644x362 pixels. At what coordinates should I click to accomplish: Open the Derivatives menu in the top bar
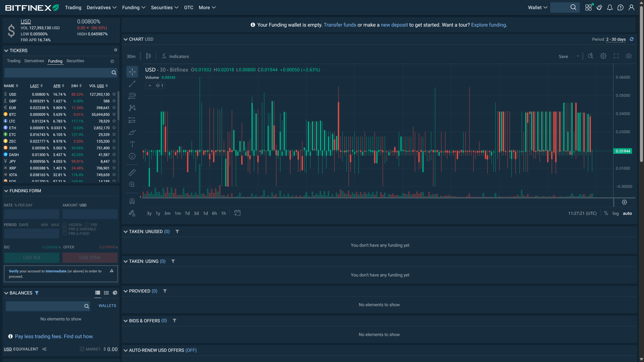click(x=99, y=7)
